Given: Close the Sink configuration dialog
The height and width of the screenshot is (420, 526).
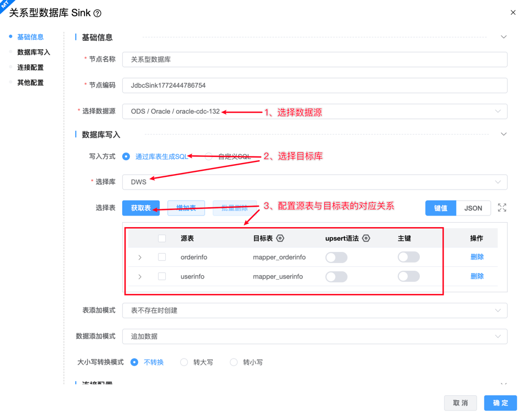Looking at the screenshot, I should click(513, 12).
